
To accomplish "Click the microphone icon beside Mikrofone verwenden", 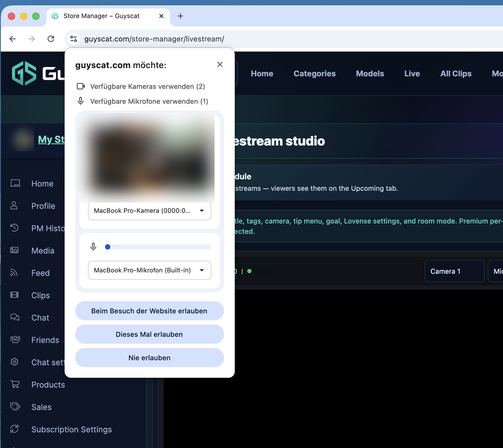I will [81, 101].
